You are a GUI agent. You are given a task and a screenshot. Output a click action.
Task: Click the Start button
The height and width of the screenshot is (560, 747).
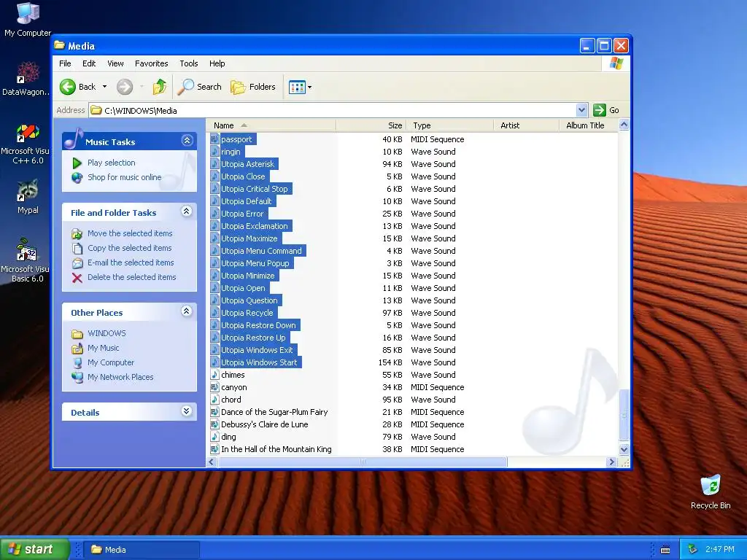coord(34,549)
